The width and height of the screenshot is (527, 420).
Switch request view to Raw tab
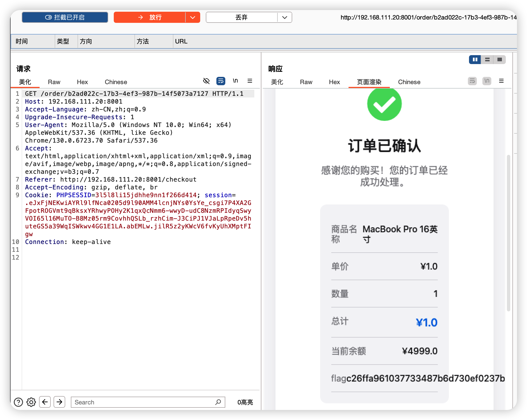pos(54,82)
